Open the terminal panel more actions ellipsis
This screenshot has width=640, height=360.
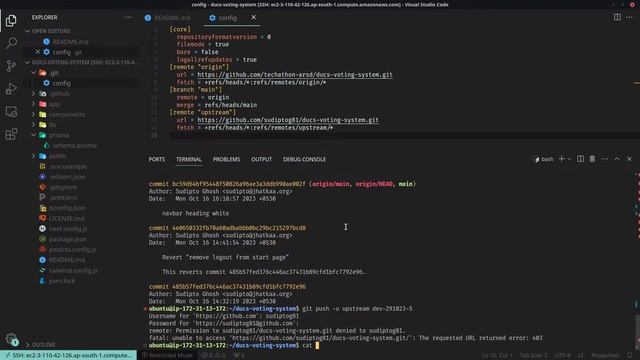point(604,159)
